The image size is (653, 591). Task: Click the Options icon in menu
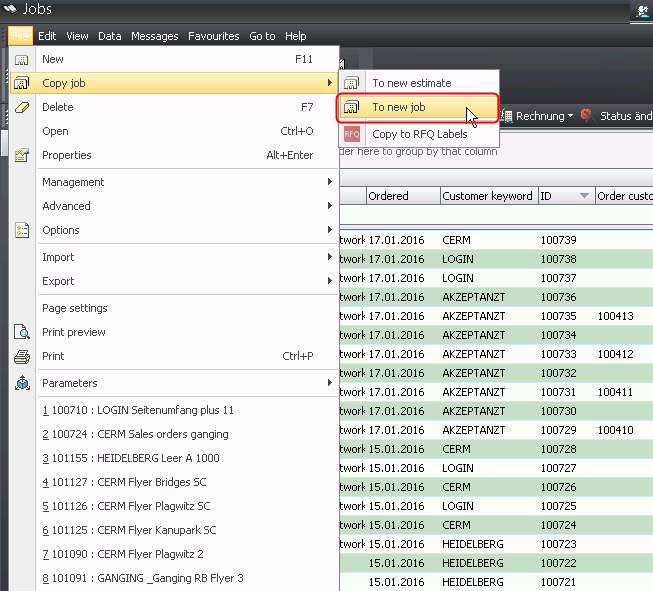pyautogui.click(x=21, y=231)
